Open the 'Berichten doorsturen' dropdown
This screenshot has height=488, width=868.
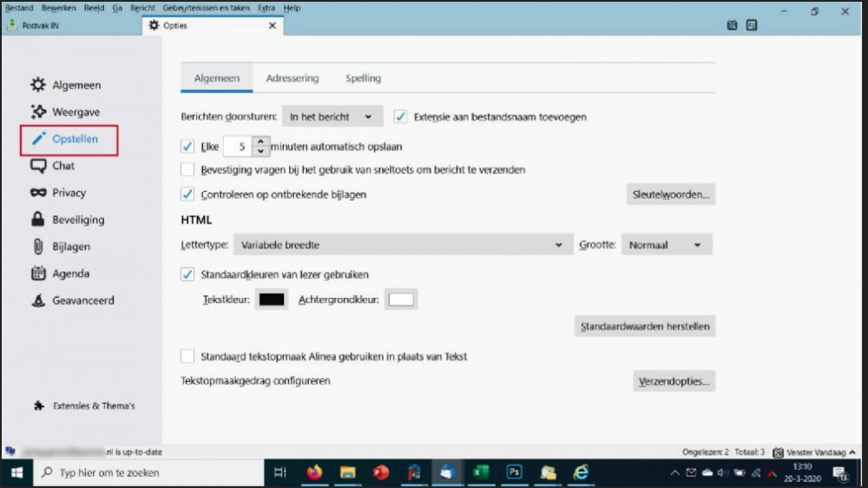tap(332, 116)
